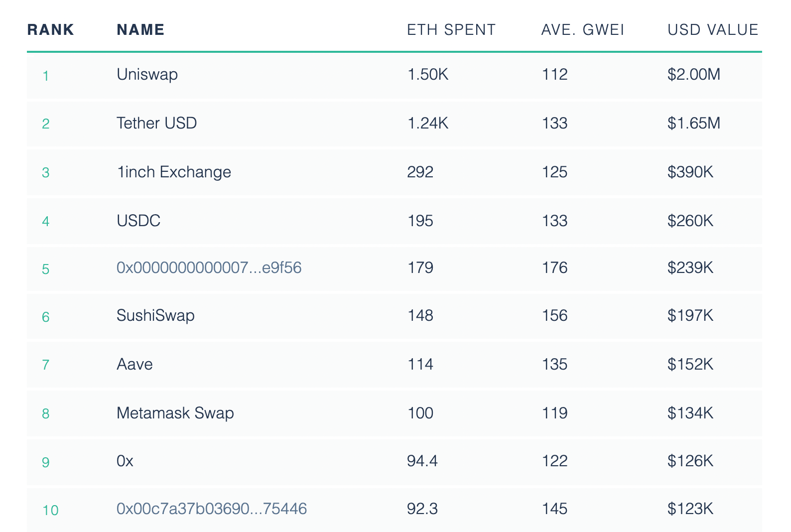This screenshot has height=532, width=791.
Task: Select the SushiSwap name cell
Action: pyautogui.click(x=155, y=316)
